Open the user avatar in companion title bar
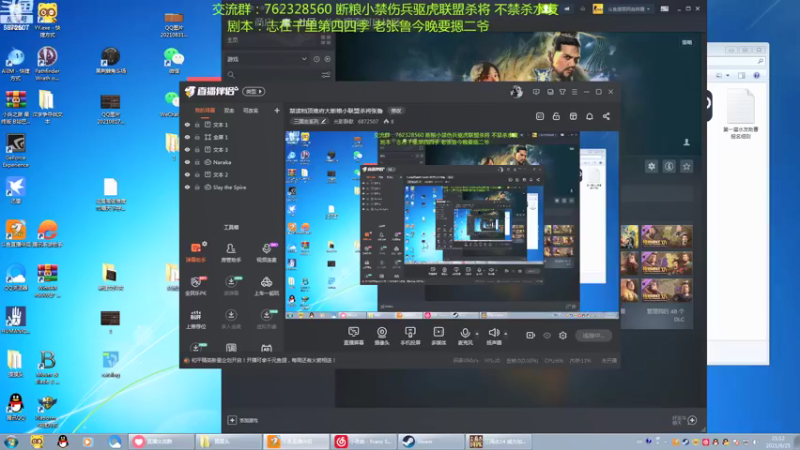The height and width of the screenshot is (450, 800). point(516,92)
